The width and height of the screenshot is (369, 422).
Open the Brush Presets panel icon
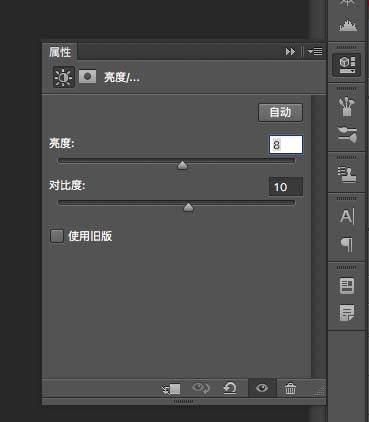pos(346,106)
